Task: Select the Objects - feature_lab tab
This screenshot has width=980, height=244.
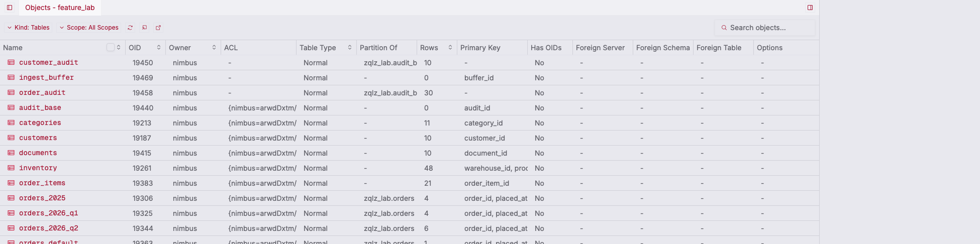Action: click(x=60, y=8)
